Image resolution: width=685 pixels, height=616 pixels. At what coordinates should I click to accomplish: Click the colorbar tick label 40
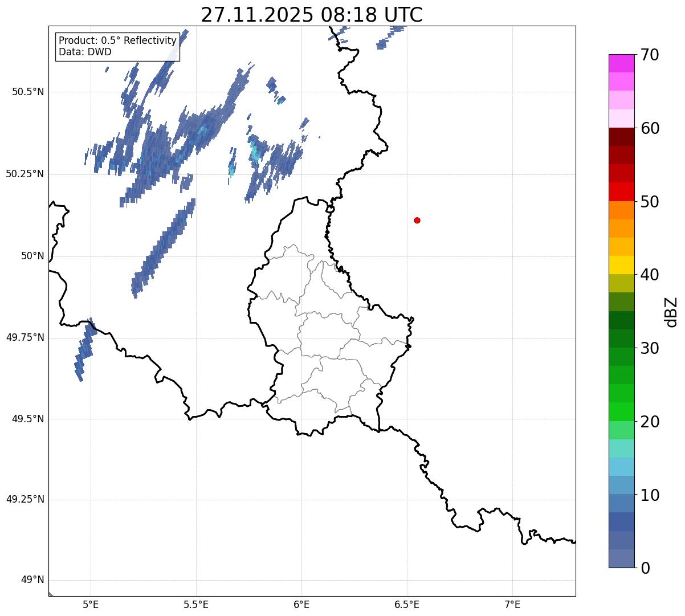[650, 275]
